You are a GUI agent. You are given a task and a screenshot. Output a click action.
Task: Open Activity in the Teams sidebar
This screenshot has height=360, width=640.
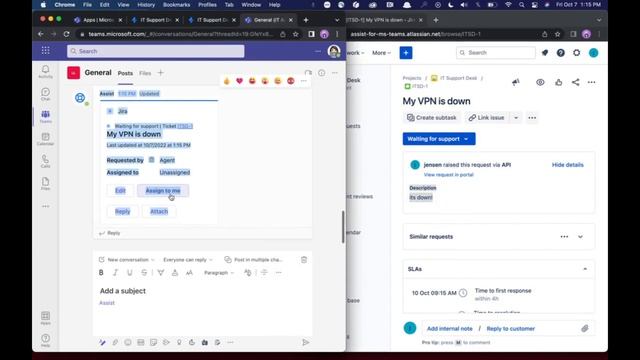(x=45, y=71)
